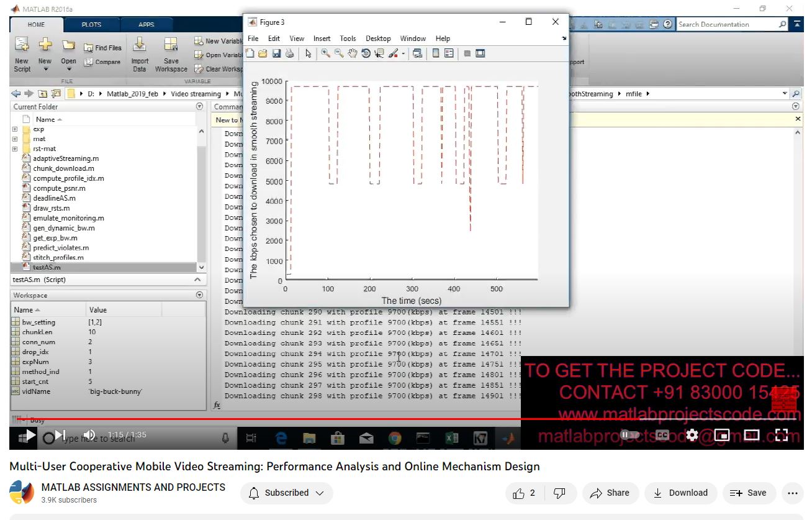Mute the video volume
The width and height of the screenshot is (812, 520).
pos(90,435)
